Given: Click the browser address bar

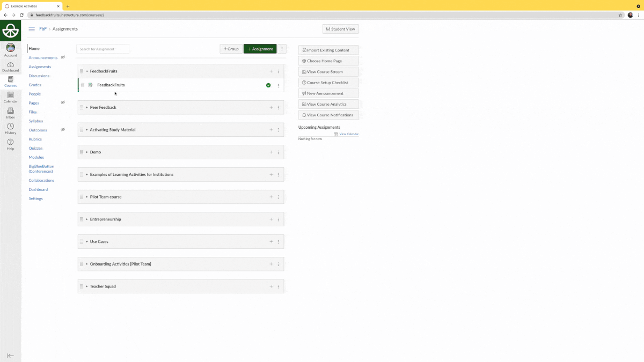Looking at the screenshot, I should pyautogui.click(x=322, y=15).
